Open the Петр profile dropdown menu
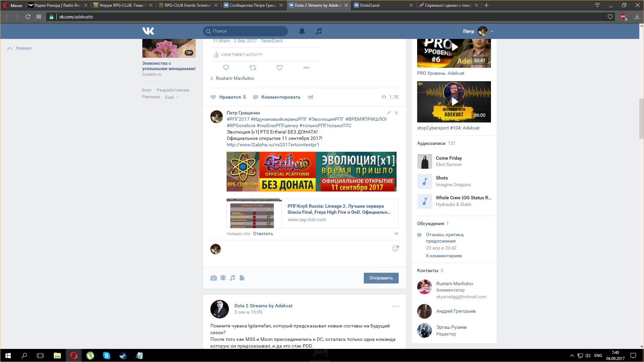 (478, 31)
